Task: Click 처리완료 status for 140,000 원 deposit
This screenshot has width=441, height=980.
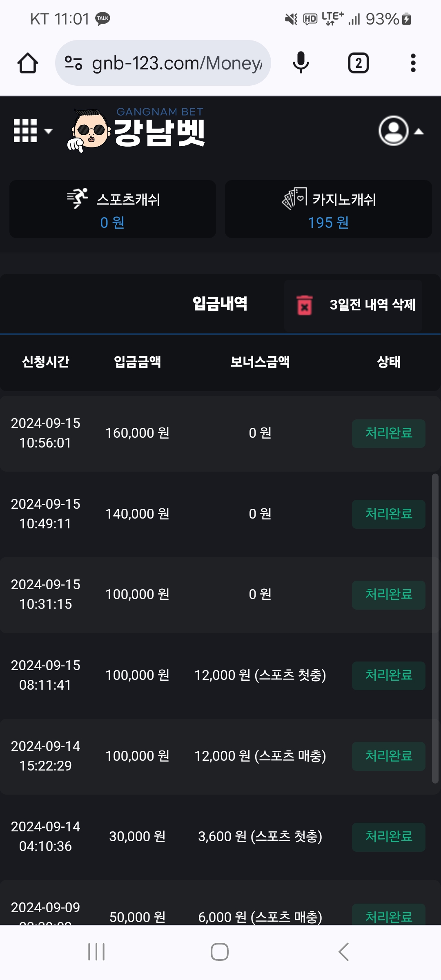Action: click(x=388, y=514)
